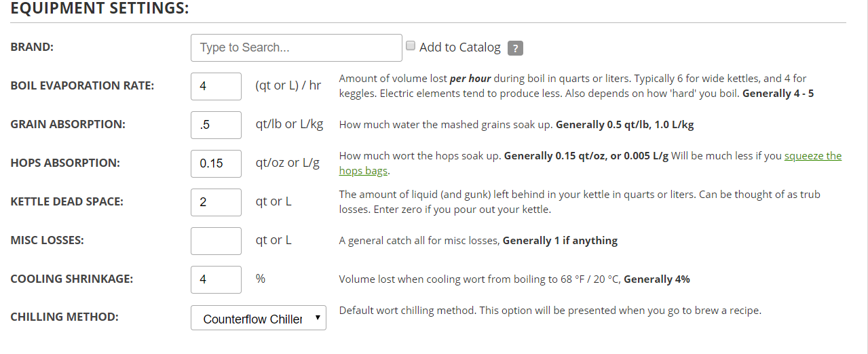Click the BRAND field label

pyautogui.click(x=32, y=47)
